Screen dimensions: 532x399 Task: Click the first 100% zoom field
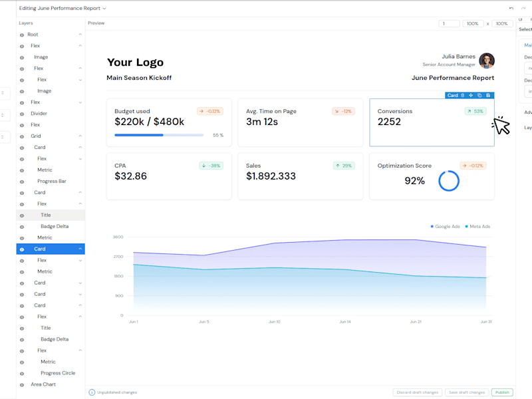point(473,23)
